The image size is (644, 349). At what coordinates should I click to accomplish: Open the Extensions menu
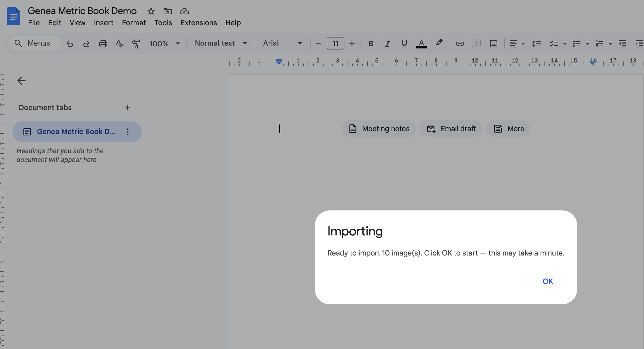click(x=198, y=23)
